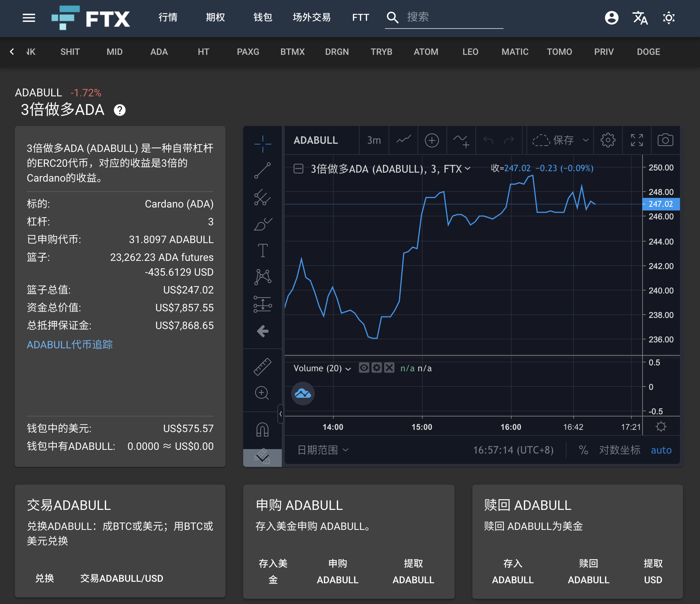Open the user account icon
The image size is (700, 604).
tap(612, 17)
